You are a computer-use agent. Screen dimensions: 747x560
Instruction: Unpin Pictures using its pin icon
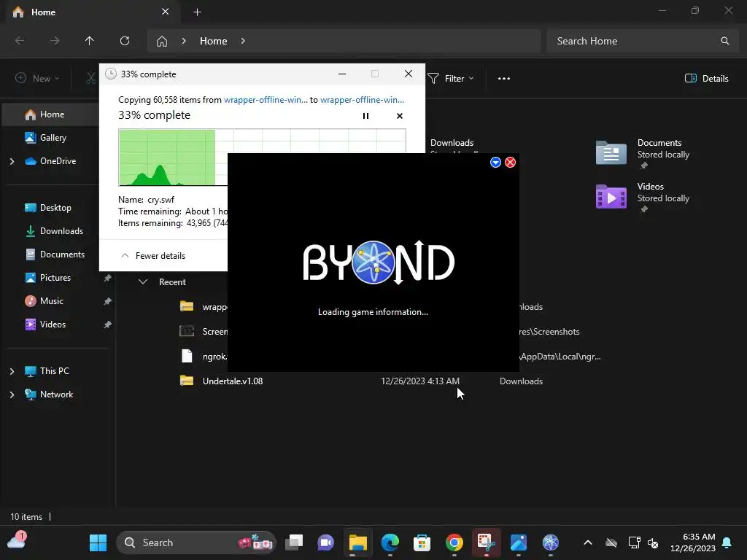108,278
